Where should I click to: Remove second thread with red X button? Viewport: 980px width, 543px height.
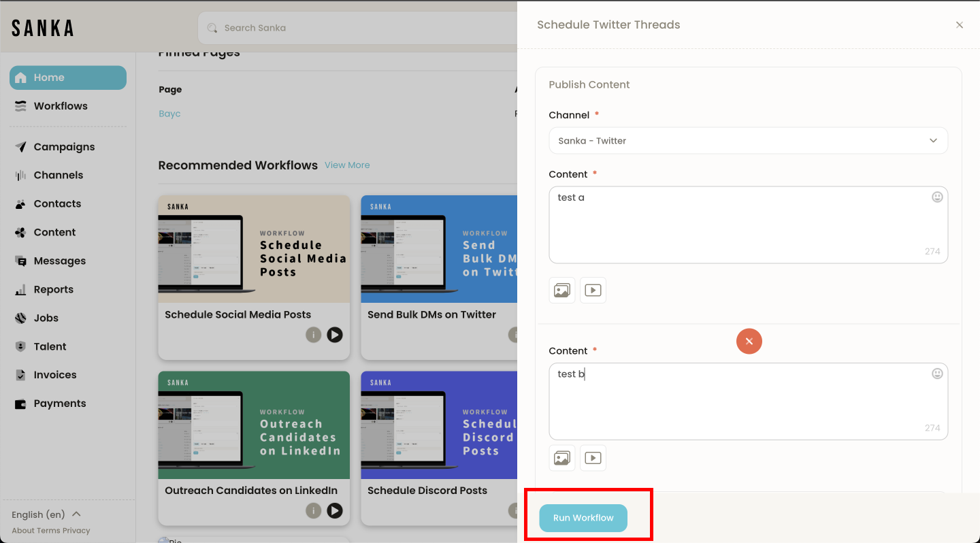(x=749, y=341)
